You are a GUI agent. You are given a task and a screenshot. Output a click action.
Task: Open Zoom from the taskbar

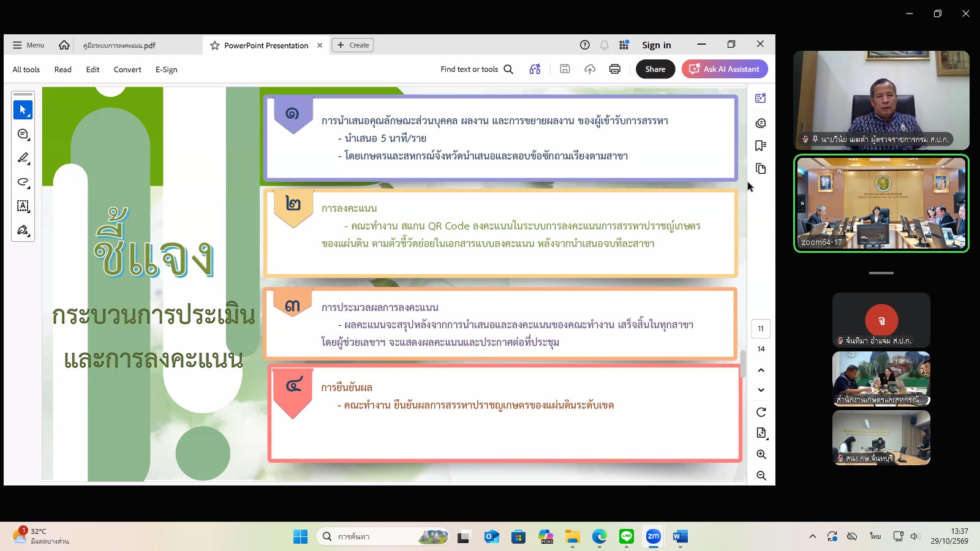point(654,537)
